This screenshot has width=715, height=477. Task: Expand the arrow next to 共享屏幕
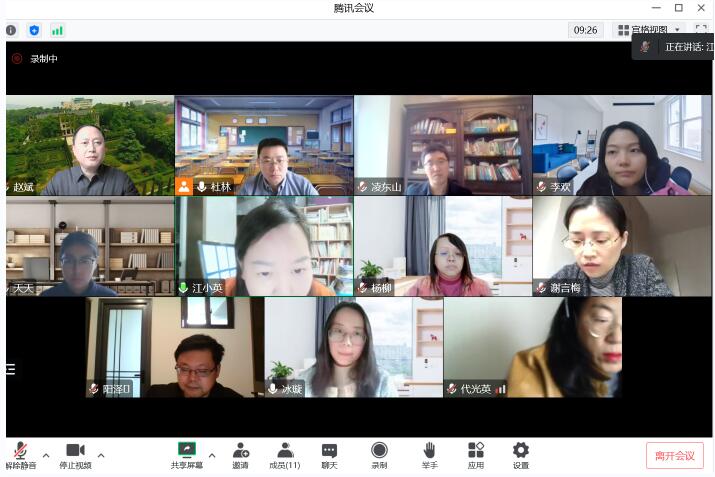[211, 455]
